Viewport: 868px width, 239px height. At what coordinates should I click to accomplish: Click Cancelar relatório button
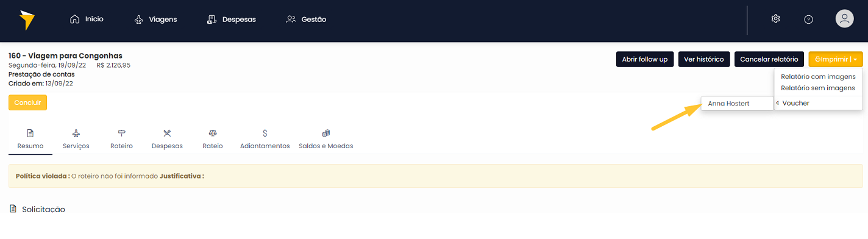pos(769,59)
